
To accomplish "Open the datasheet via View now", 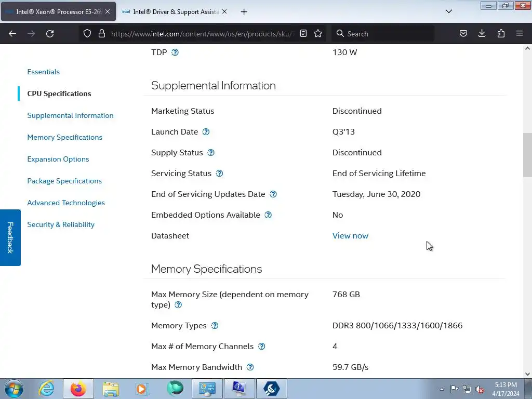I will (x=350, y=236).
